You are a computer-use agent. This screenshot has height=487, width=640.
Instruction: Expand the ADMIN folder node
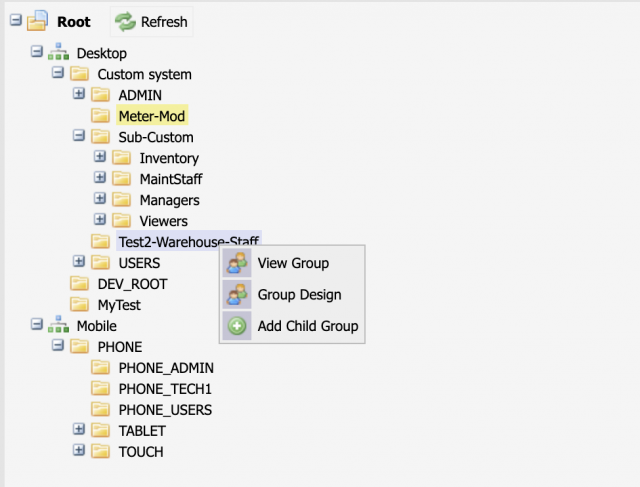(79, 95)
